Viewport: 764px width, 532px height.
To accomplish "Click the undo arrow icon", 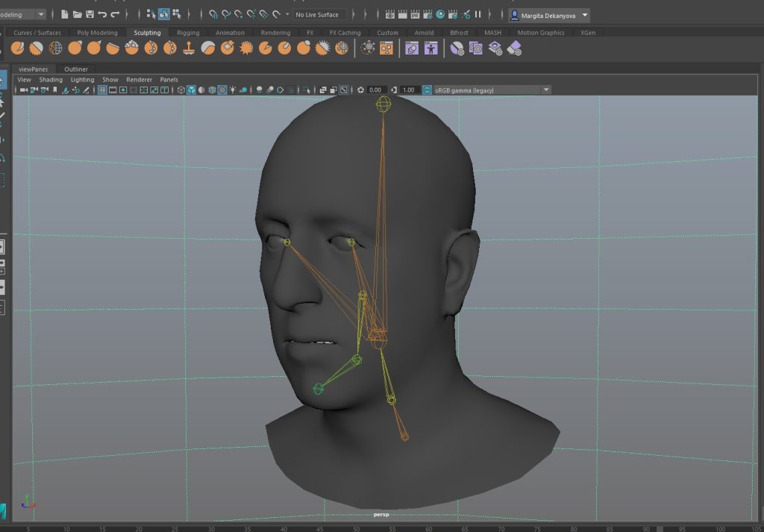I will click(x=102, y=14).
